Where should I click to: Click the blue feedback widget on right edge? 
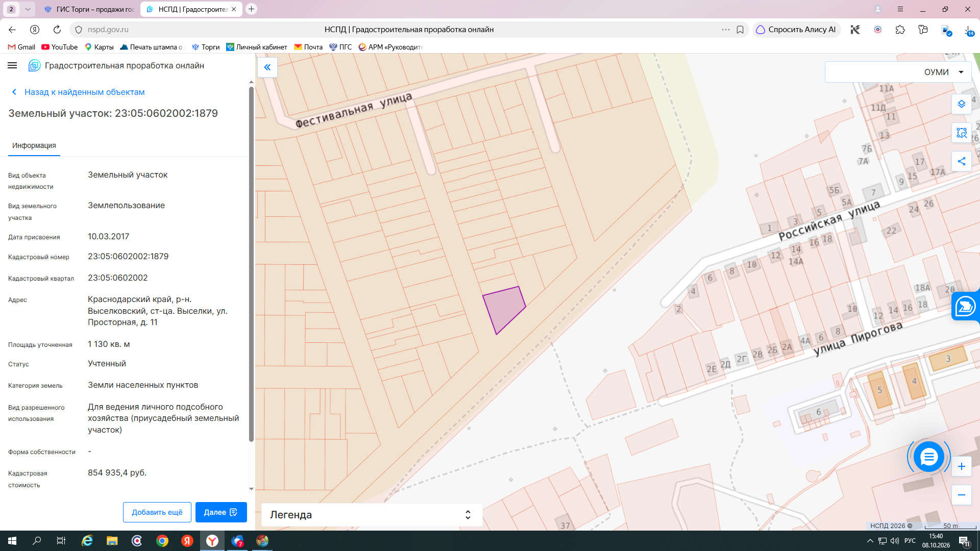(966, 306)
